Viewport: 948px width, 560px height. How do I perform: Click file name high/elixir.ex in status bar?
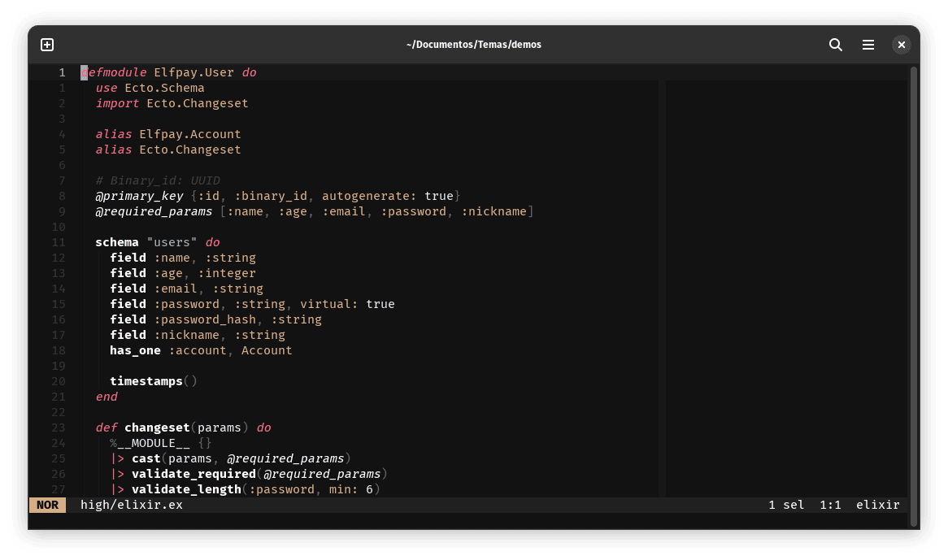(132, 505)
